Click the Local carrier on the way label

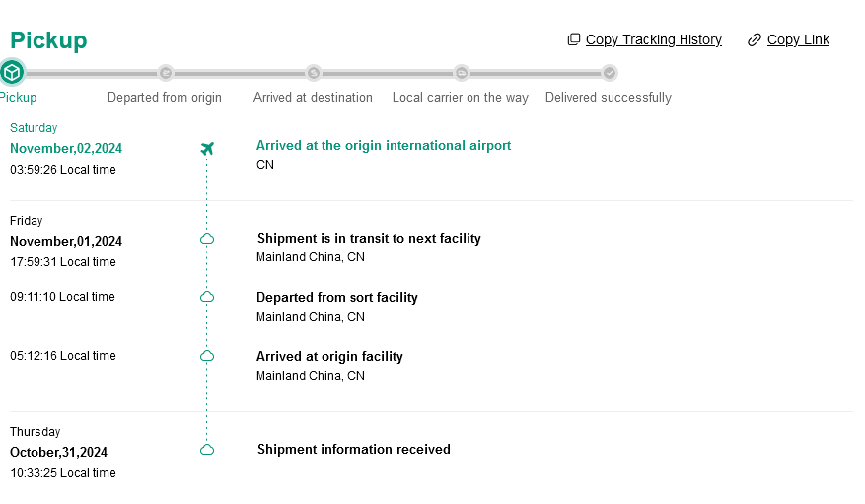click(x=461, y=98)
